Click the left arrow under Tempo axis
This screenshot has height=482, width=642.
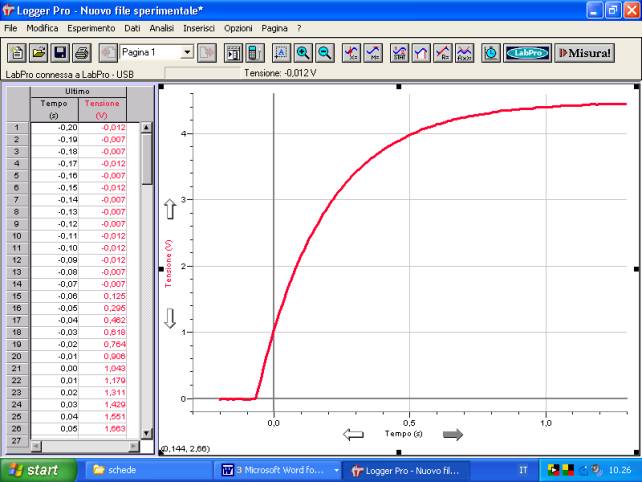click(x=353, y=434)
